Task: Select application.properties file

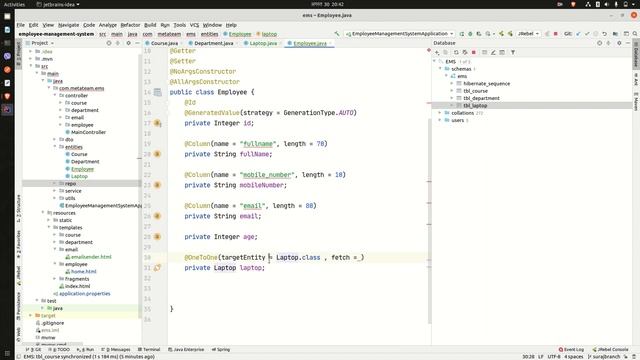Action: pos(84,294)
